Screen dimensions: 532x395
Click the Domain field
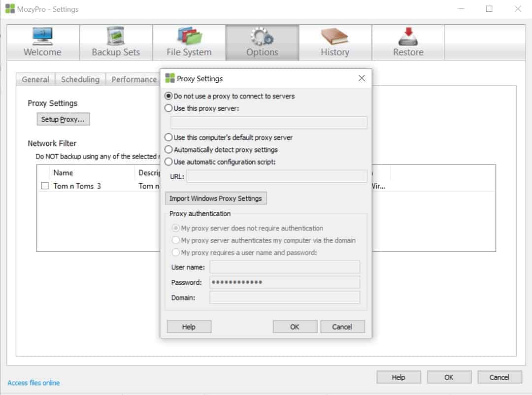tap(285, 297)
